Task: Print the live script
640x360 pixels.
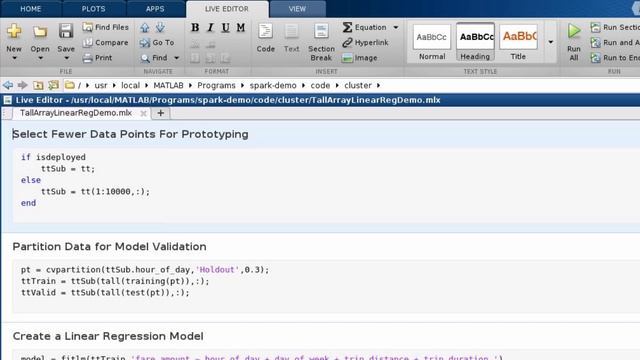Action: (x=97, y=58)
